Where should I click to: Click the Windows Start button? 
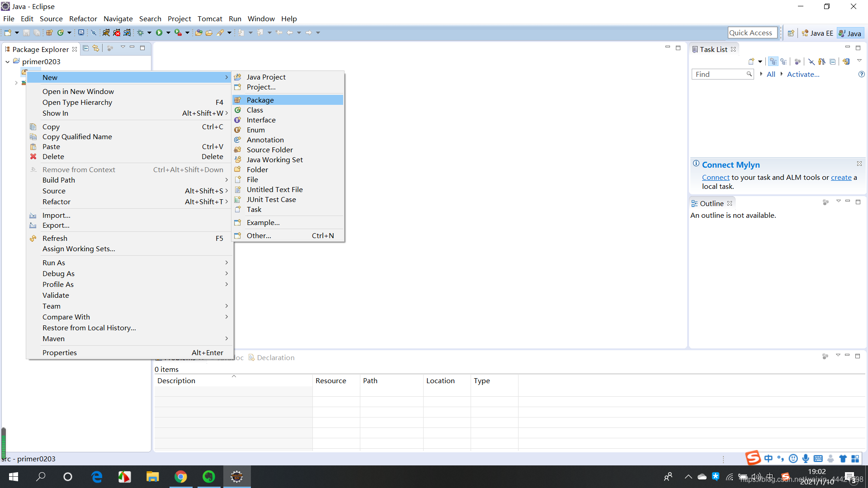[x=13, y=477]
